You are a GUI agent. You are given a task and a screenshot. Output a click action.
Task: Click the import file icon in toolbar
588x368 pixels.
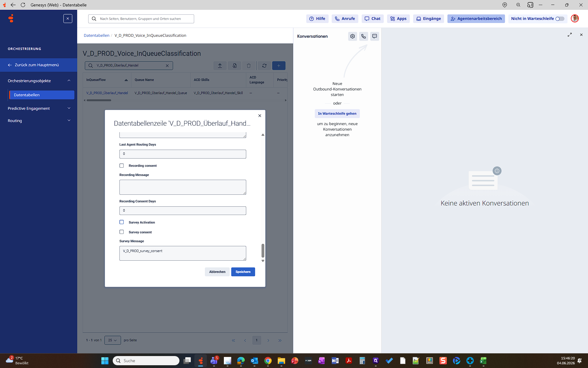234,66
